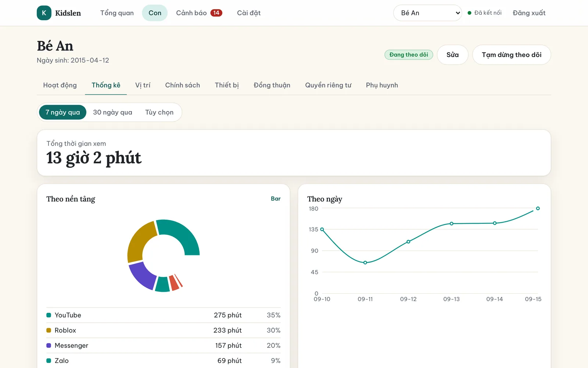Click the Zalo legend color swatch
The image size is (588, 368).
[x=49, y=361]
